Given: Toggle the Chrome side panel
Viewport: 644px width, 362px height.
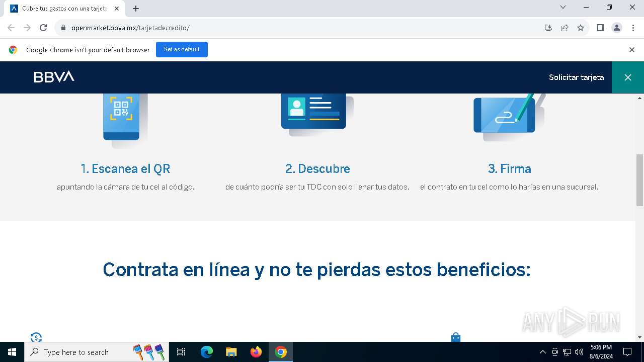Looking at the screenshot, I should (601, 28).
